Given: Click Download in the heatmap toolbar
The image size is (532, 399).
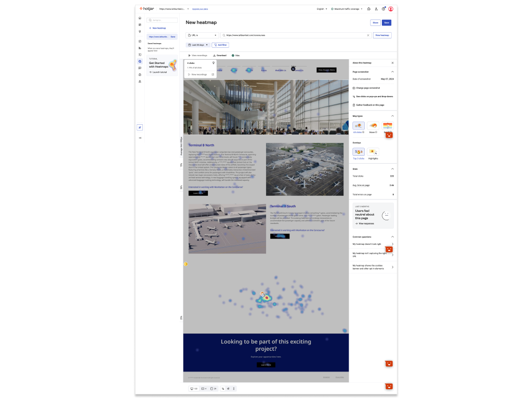Looking at the screenshot, I should tap(220, 55).
